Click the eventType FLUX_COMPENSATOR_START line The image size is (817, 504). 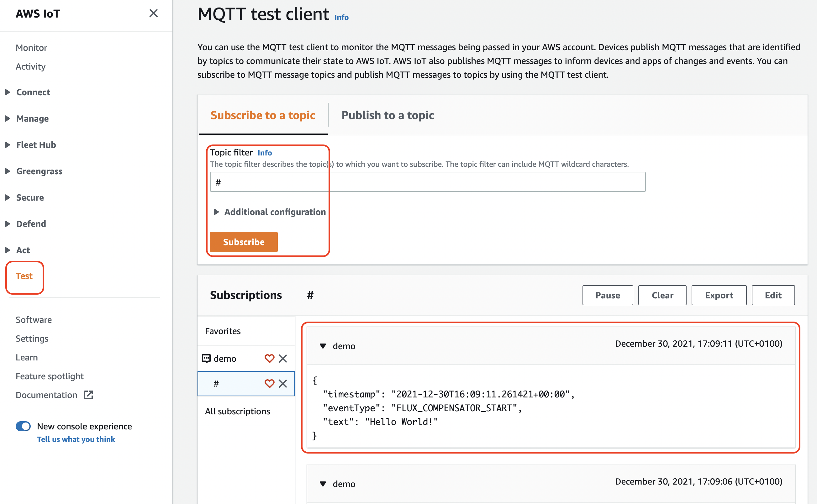click(x=422, y=408)
